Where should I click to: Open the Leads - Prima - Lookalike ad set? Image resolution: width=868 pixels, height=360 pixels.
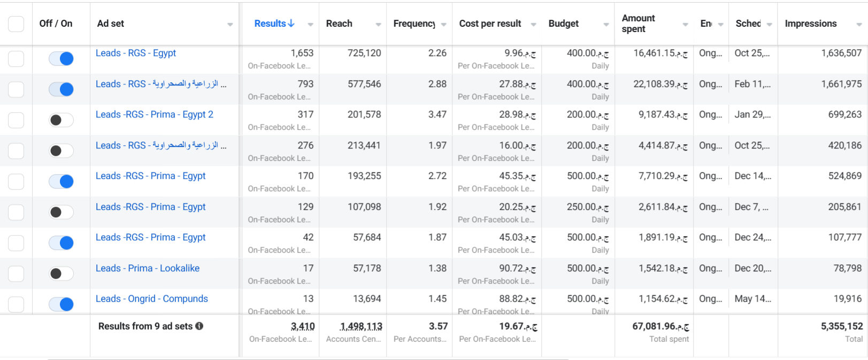148,268
